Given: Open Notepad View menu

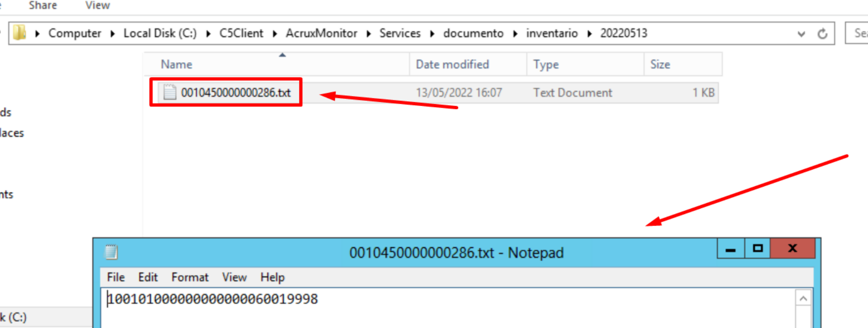Looking at the screenshot, I should click(234, 277).
